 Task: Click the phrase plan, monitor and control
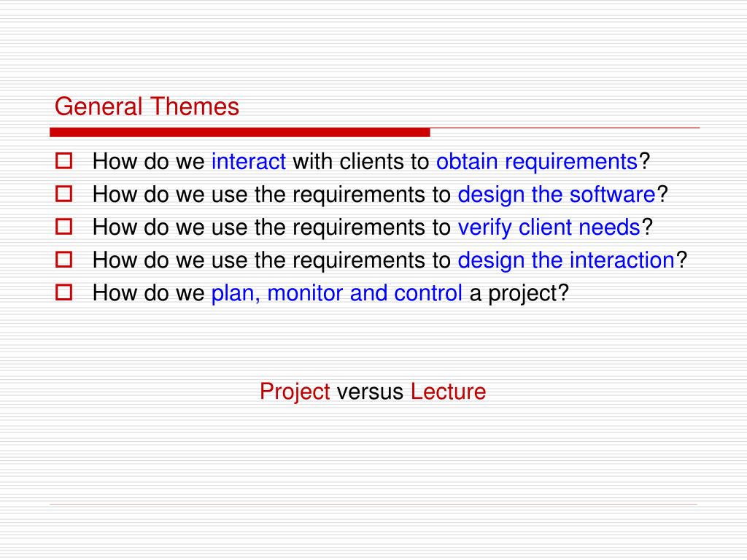point(336,293)
